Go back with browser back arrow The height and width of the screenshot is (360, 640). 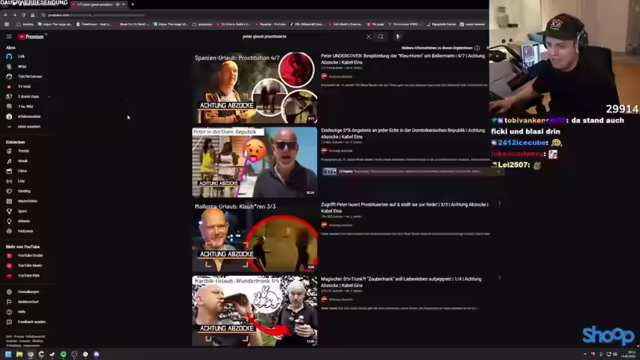[x=6, y=15]
